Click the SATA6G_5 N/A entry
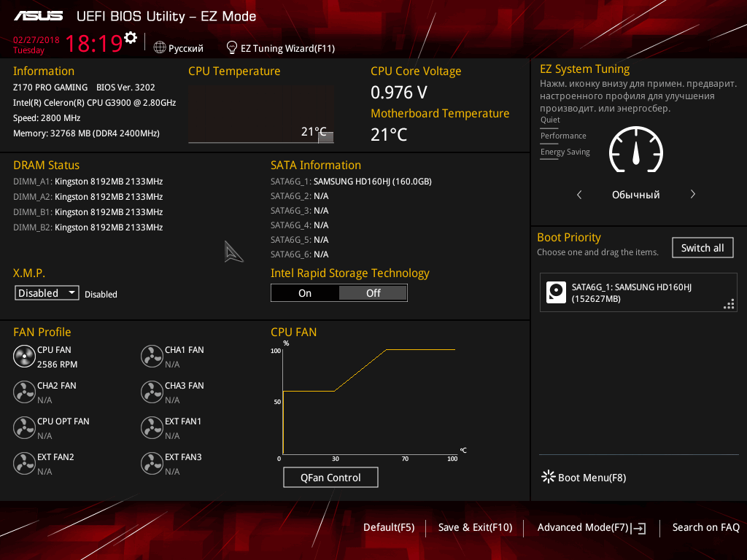The height and width of the screenshot is (560, 747). 300,239
